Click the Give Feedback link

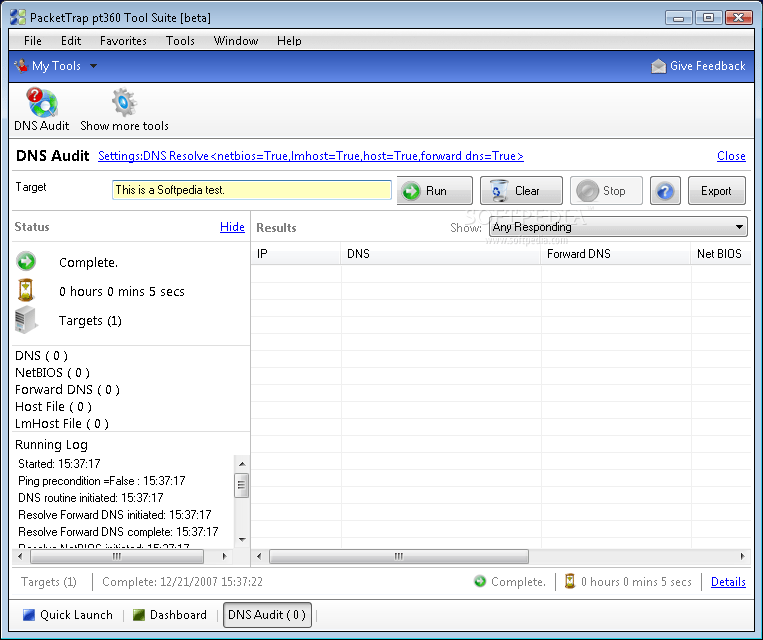point(707,66)
